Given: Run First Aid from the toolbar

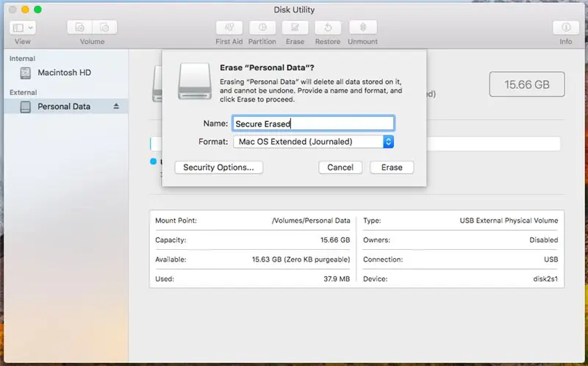Looking at the screenshot, I should pyautogui.click(x=229, y=27).
